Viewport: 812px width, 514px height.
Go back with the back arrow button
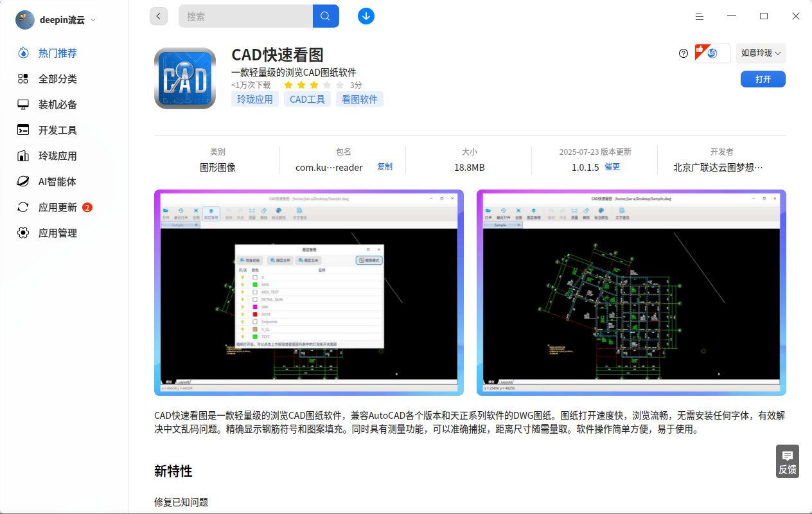click(x=159, y=16)
